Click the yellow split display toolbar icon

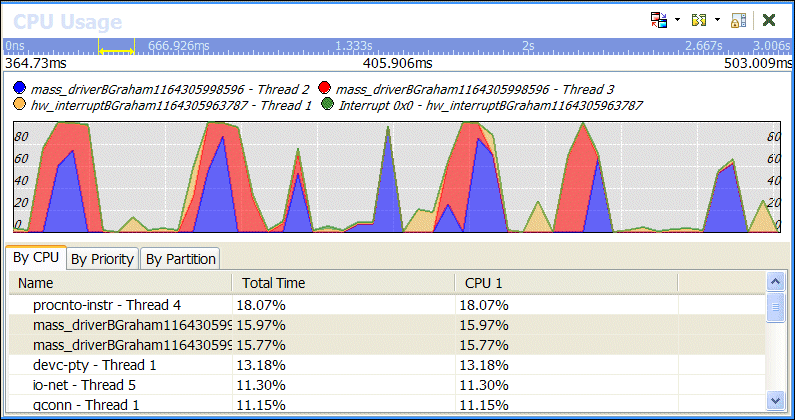point(699,20)
